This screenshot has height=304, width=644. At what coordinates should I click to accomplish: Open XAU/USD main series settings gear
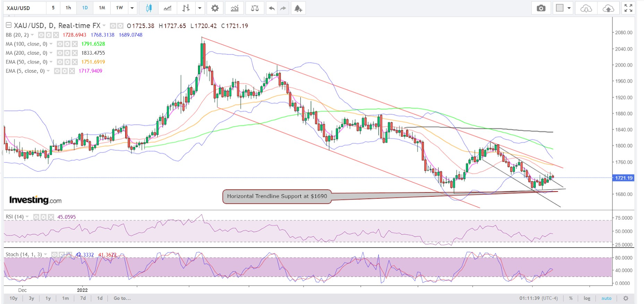[120, 26]
